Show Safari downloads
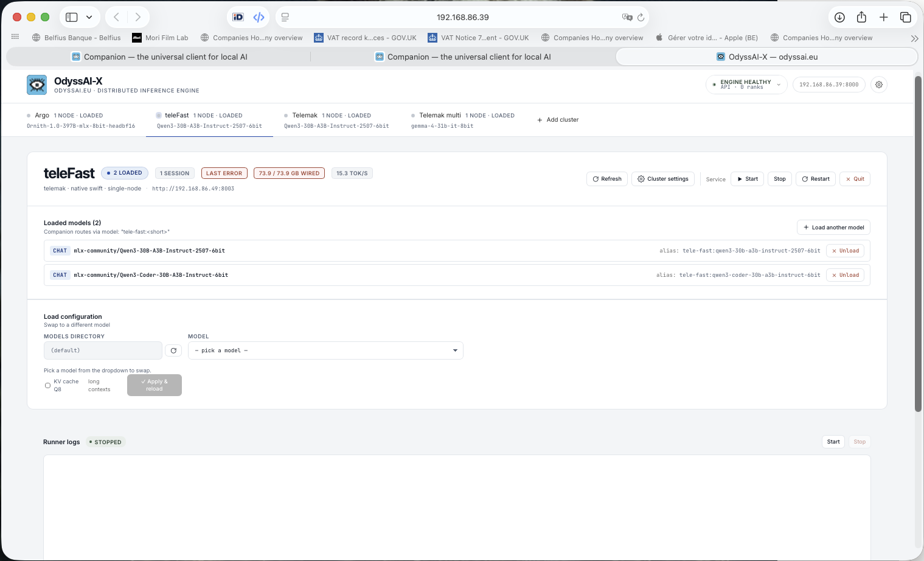This screenshot has width=924, height=561. (839, 17)
